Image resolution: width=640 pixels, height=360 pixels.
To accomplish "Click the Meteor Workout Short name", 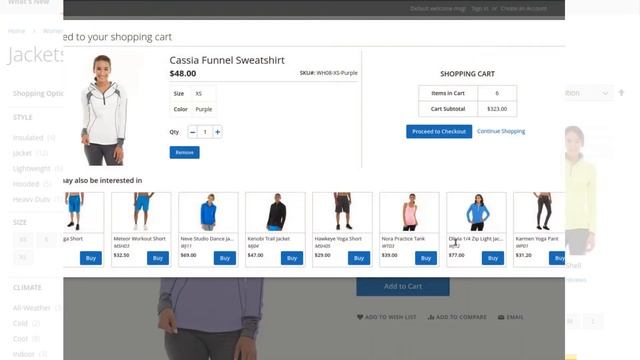I will 140,238.
